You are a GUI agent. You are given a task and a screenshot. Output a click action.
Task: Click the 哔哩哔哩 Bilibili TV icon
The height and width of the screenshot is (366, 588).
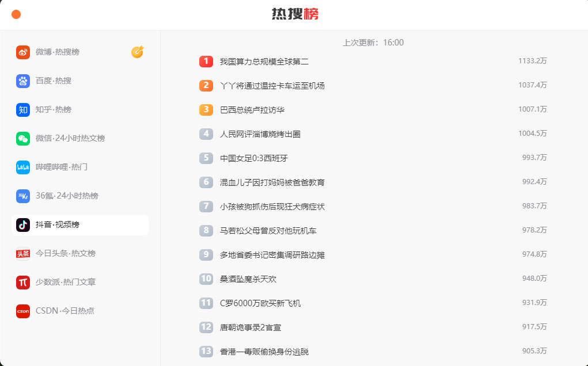tap(22, 167)
